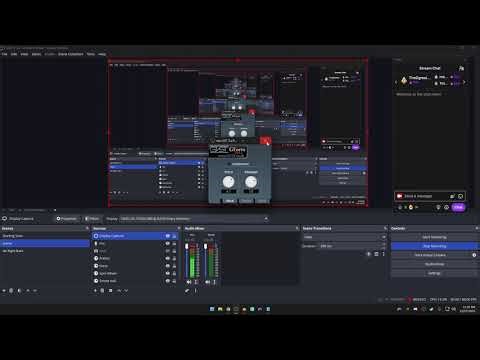
Task: Move source down arrow in Sources toolbar
Action: [126, 291]
